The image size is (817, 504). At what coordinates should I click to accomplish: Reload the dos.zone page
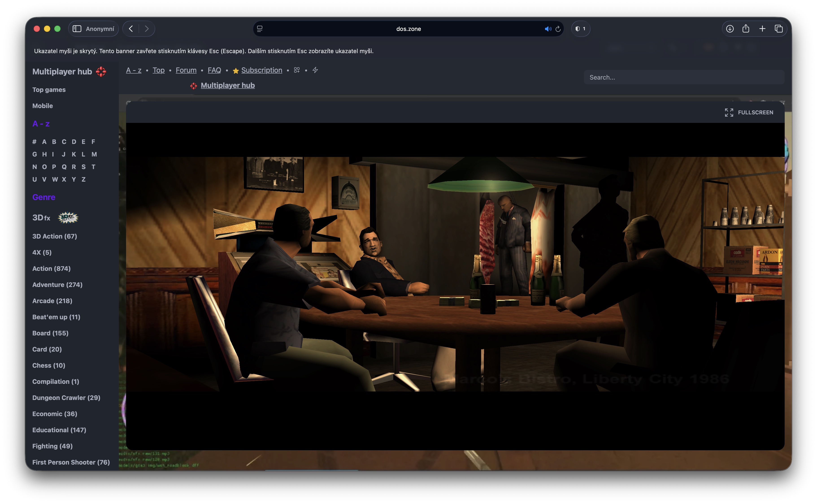pyautogui.click(x=558, y=29)
